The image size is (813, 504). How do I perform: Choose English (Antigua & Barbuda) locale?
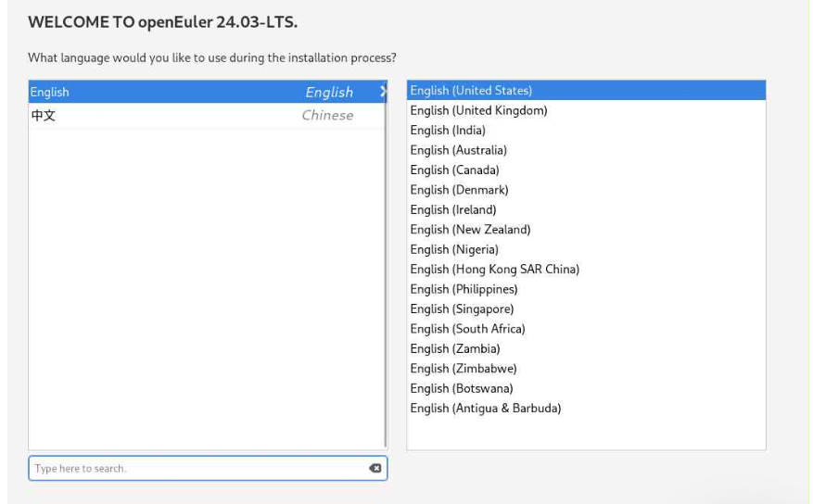(x=586, y=409)
